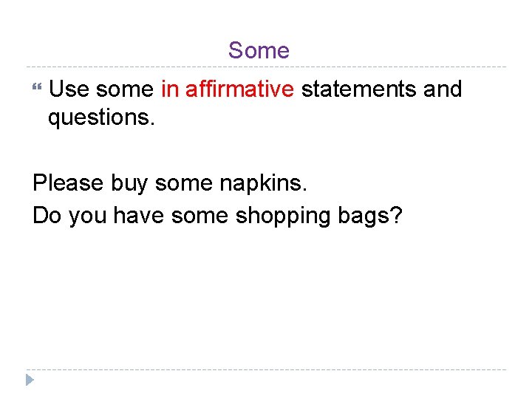Select the purple slide title 'Some'
This screenshot has width=532, height=399.
pos(259,50)
